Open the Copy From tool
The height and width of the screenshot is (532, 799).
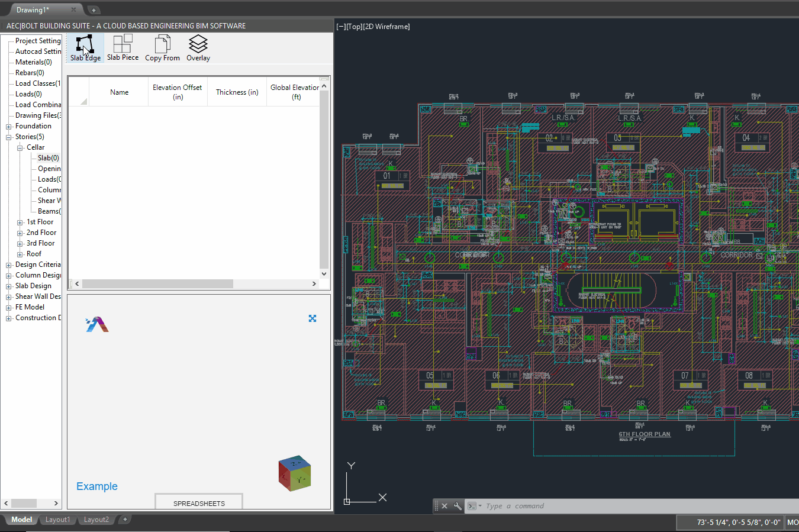tap(162, 47)
